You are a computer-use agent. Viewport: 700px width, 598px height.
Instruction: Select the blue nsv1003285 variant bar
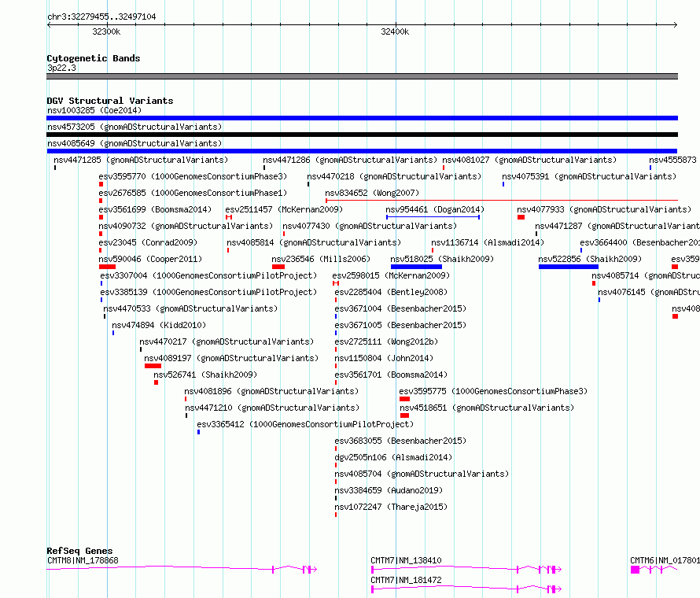[362, 118]
